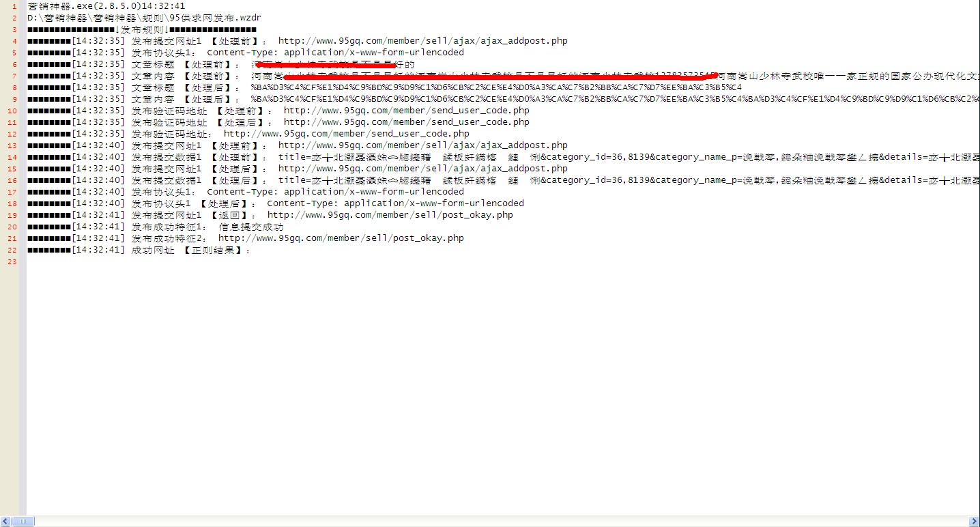Click line number 23 in the gutter
Screen dimensions: 980x527
coord(13,262)
